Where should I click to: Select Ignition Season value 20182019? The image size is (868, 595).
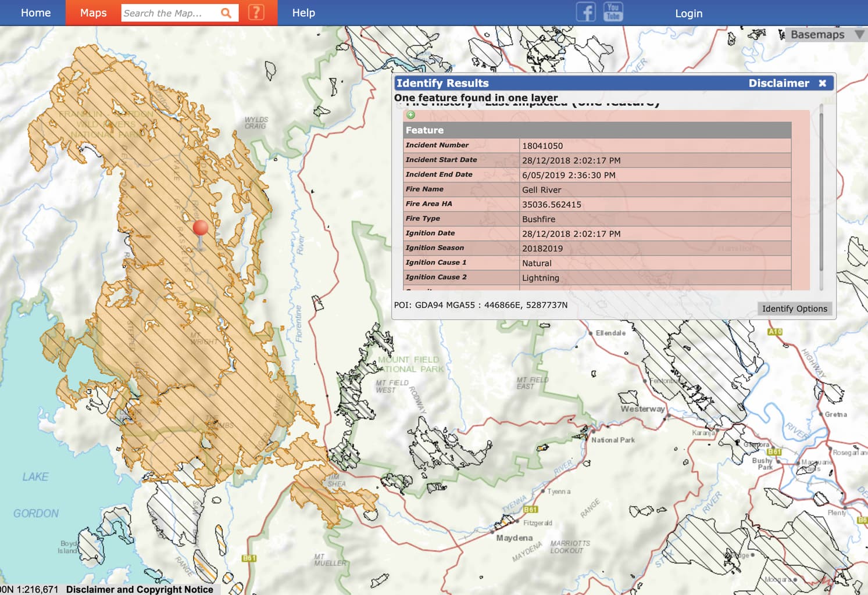[x=542, y=249]
